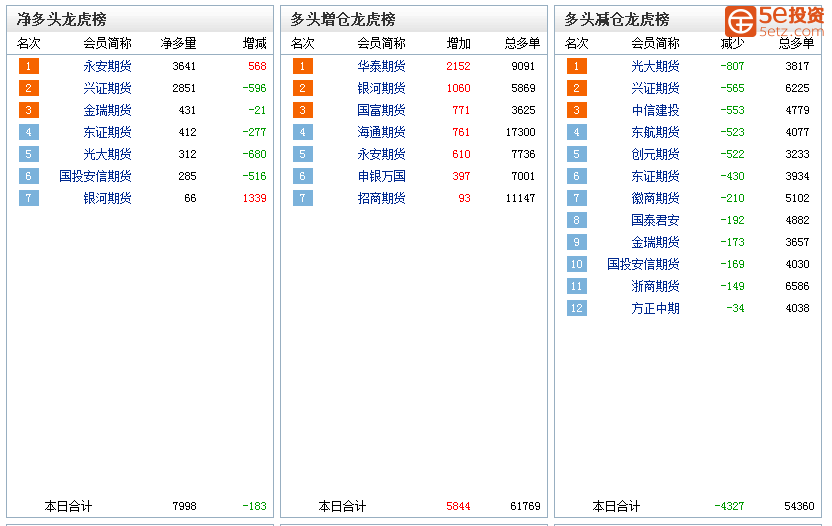Screen dimensions: 832x526
Task: Select daily total 61769
Action: (525, 506)
